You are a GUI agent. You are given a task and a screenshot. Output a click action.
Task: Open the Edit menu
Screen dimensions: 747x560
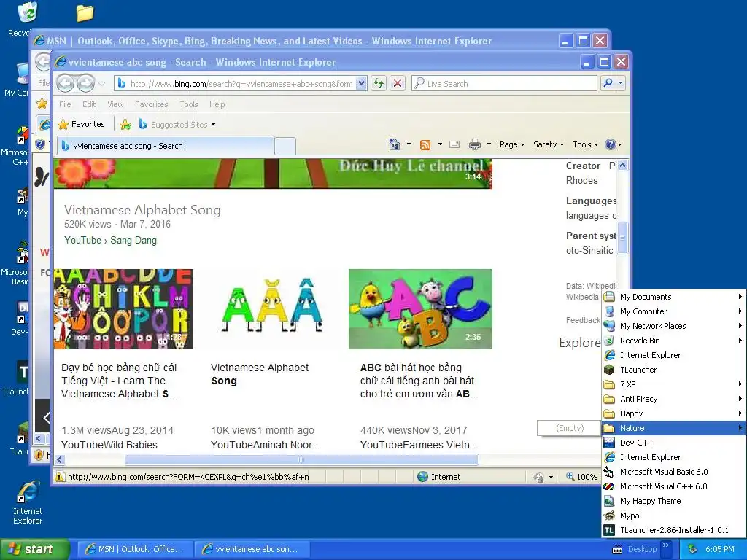pos(88,104)
